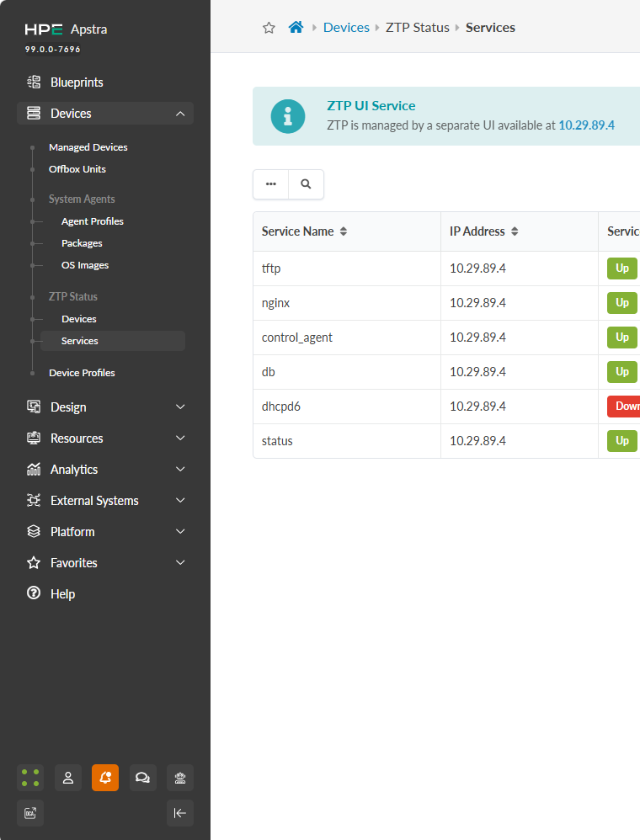Select the control_agent service cell

[347, 338]
